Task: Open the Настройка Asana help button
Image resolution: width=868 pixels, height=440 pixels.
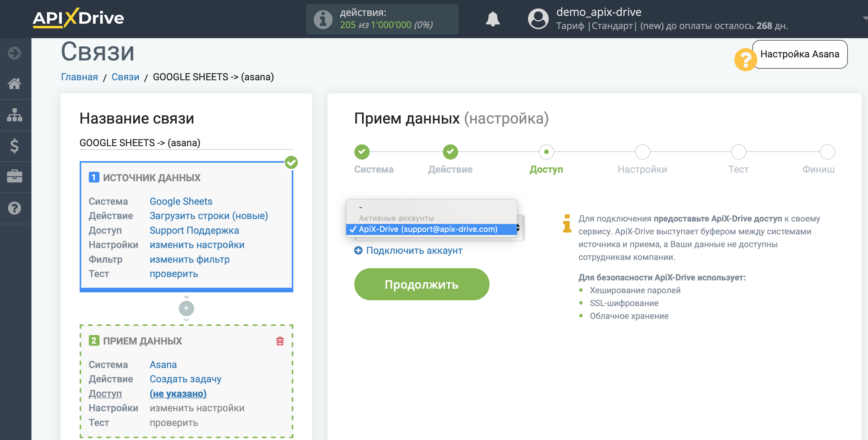Action: click(800, 54)
